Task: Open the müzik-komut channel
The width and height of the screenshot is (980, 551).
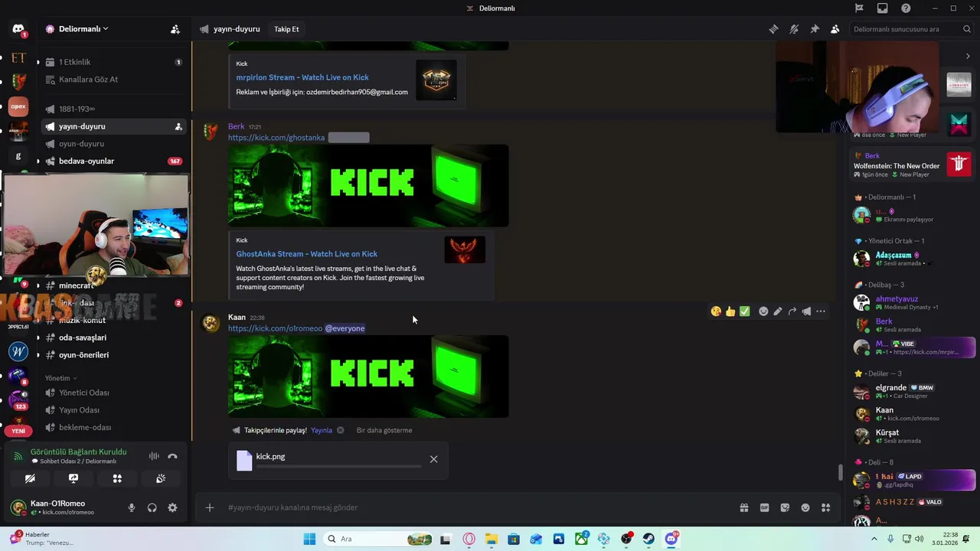Action: [x=113, y=320]
